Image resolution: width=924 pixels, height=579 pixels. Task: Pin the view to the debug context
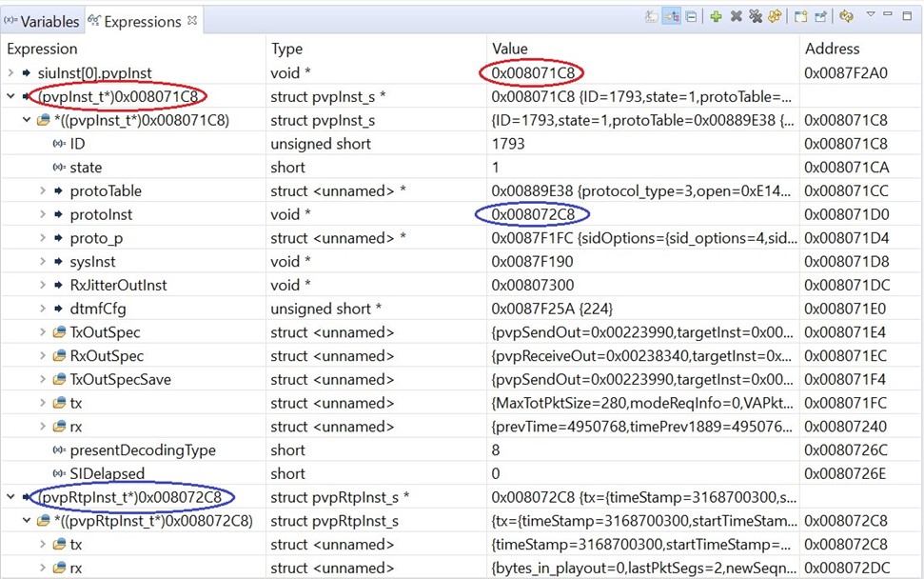click(820, 16)
